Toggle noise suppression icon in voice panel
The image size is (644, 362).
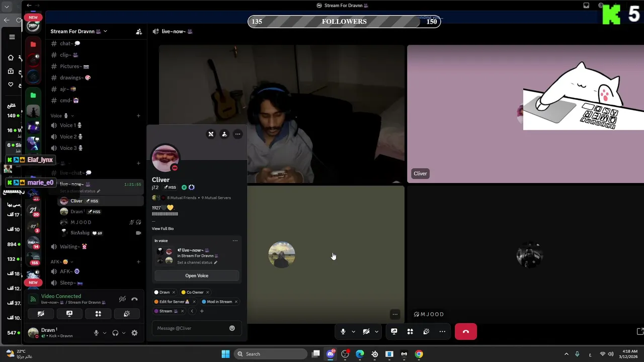point(122,299)
